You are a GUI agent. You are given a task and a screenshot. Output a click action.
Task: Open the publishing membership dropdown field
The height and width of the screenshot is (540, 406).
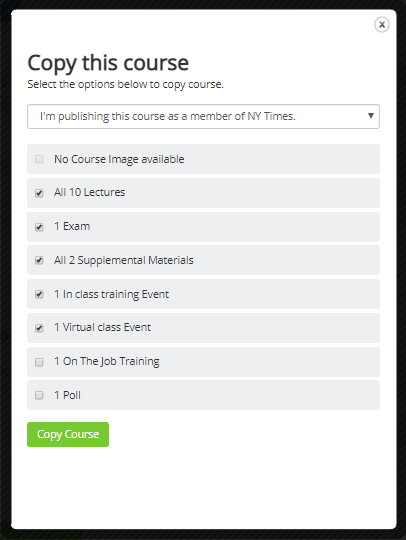(x=203, y=116)
